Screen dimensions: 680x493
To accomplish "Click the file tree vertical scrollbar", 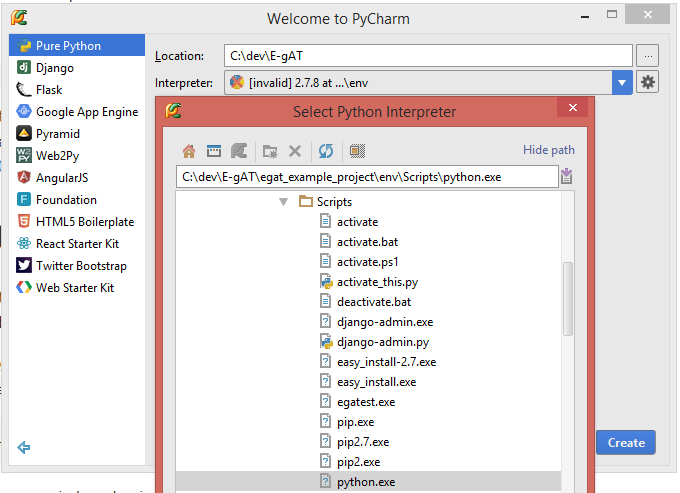I will [568, 299].
